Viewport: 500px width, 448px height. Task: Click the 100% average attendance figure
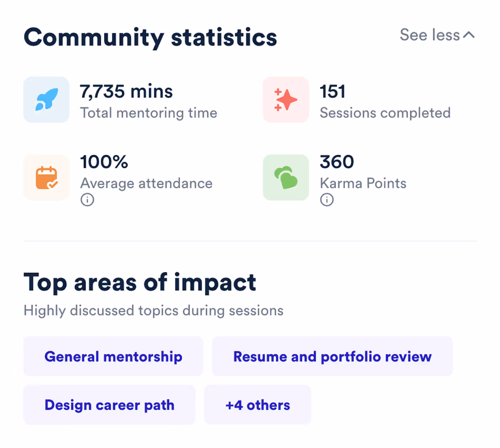[104, 162]
